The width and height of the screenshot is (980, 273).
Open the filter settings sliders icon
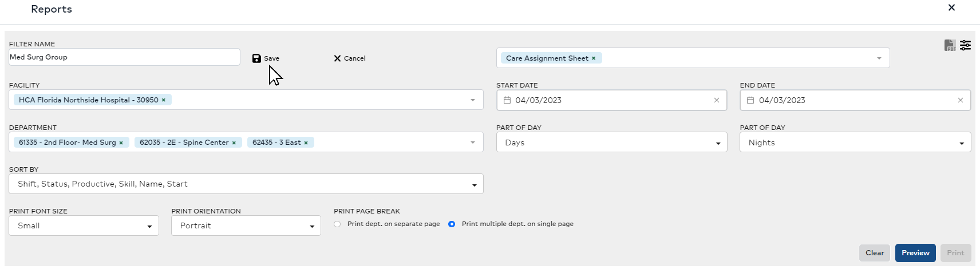pyautogui.click(x=966, y=45)
